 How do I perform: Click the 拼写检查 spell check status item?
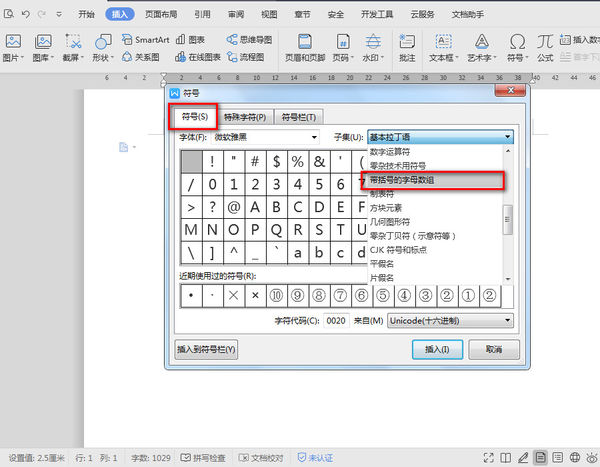[203, 458]
